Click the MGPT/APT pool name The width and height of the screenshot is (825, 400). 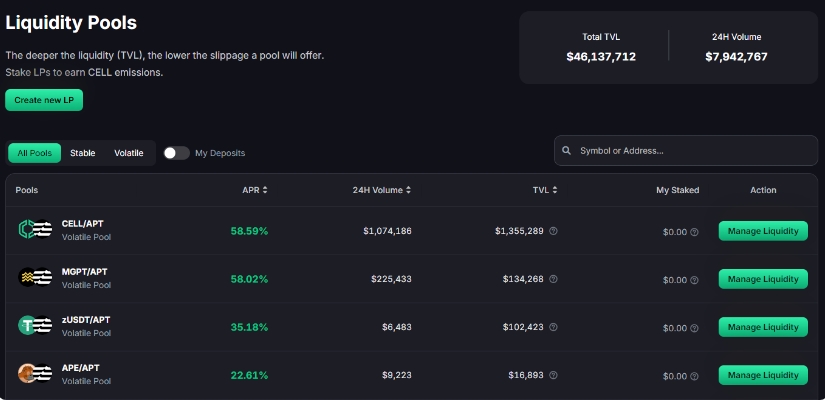coord(85,272)
